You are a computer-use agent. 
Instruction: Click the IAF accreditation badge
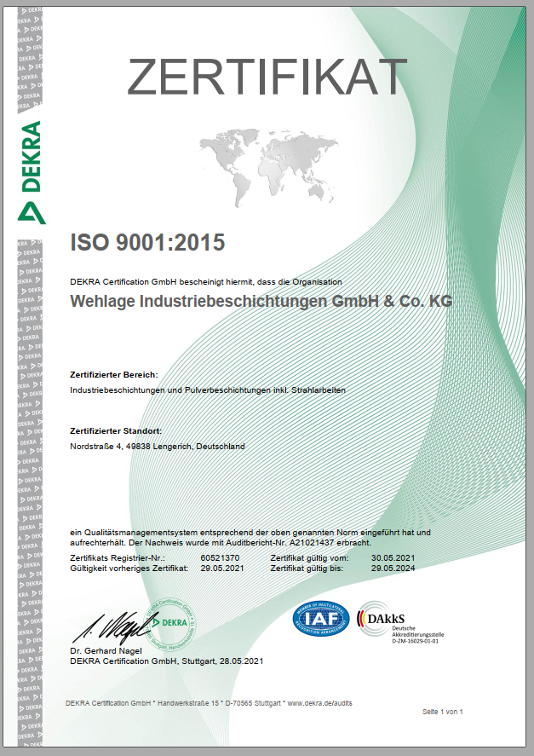coord(321,618)
